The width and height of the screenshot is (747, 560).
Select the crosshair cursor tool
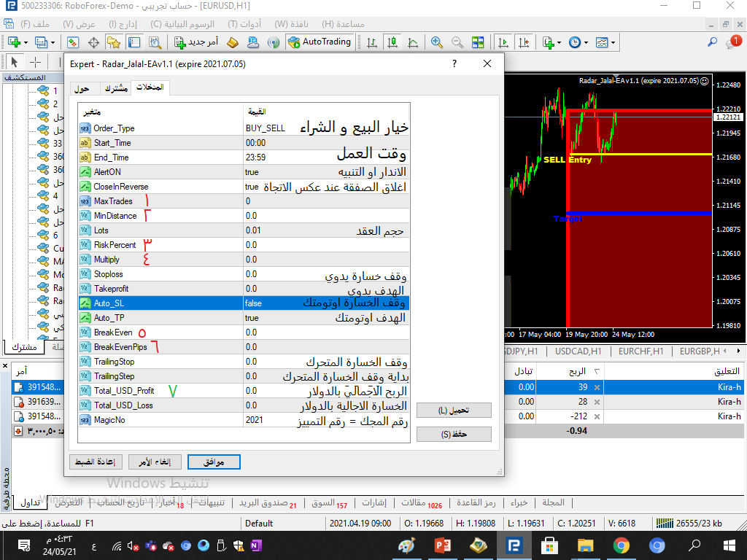(x=34, y=62)
